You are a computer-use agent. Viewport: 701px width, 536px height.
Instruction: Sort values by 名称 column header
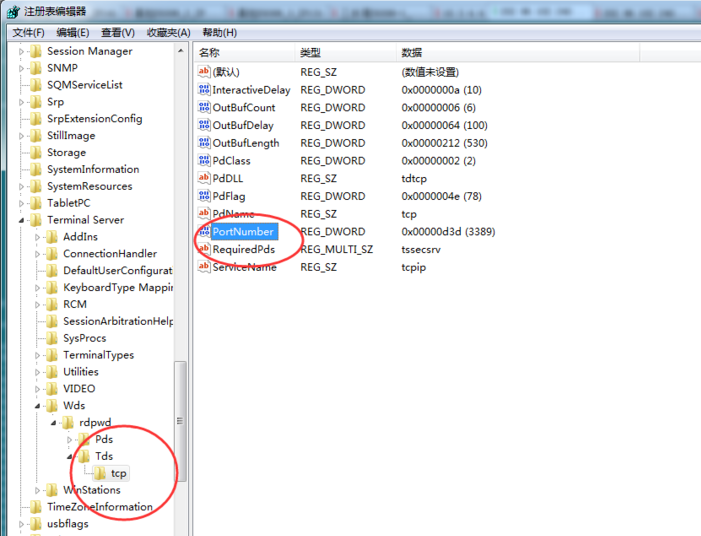point(209,52)
